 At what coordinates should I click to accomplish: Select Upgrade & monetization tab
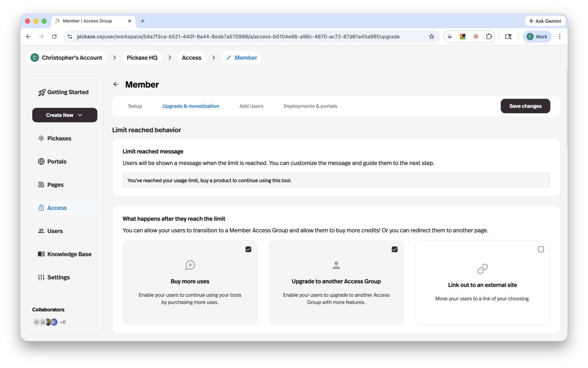point(191,106)
